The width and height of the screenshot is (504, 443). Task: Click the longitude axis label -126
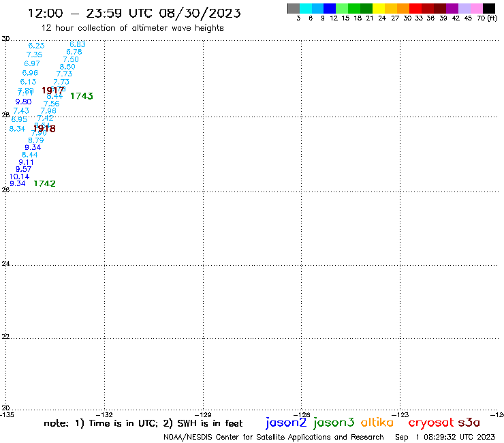[302, 415]
